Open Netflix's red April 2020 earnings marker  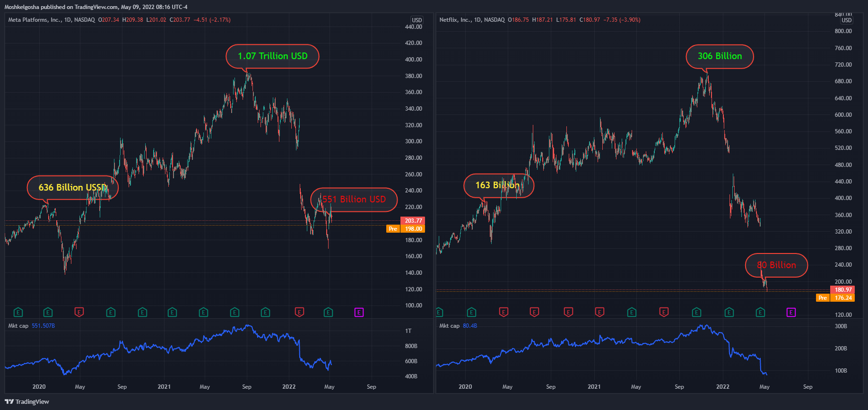[x=503, y=312]
